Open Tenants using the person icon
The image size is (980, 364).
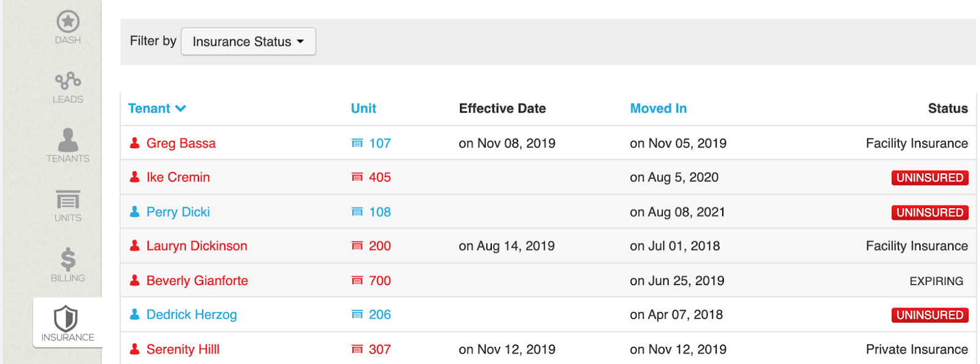[68, 139]
